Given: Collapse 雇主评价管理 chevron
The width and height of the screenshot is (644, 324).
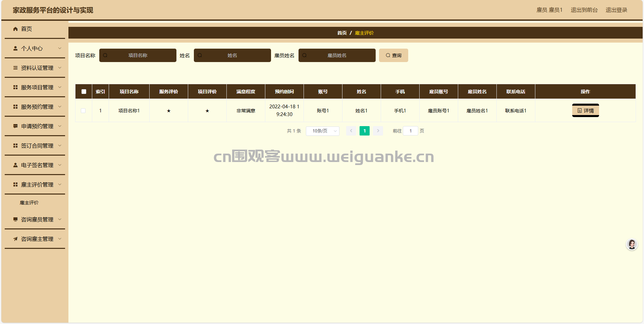Looking at the screenshot, I should 60,184.
